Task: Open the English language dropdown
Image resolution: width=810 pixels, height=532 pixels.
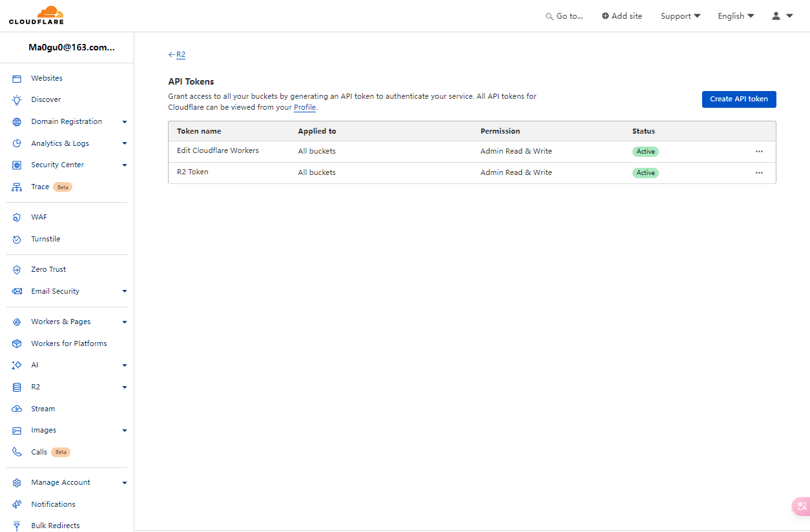Action: coord(736,16)
